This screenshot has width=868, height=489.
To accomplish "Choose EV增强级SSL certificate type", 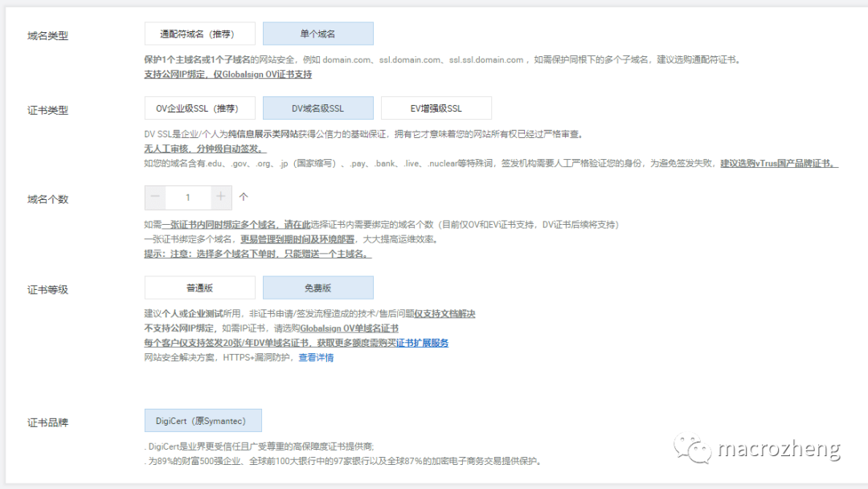I will 436,108.
